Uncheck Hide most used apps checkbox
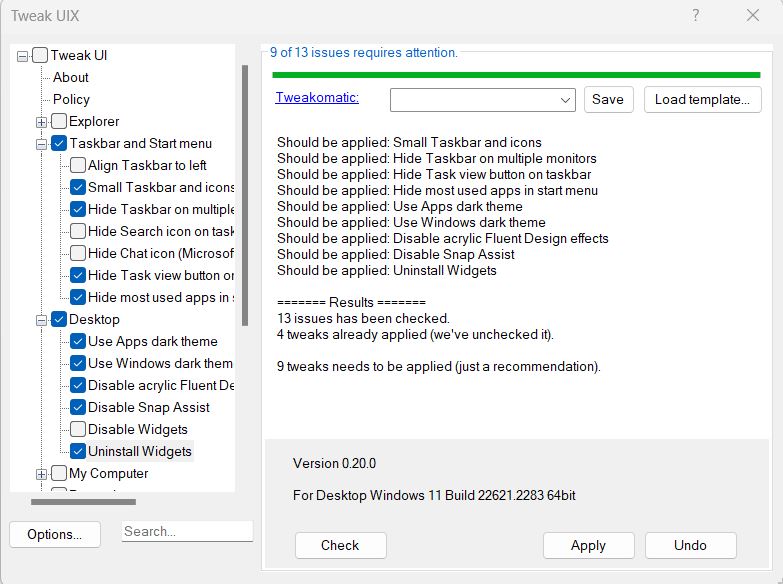Screen dimensions: 783x584 78,297
